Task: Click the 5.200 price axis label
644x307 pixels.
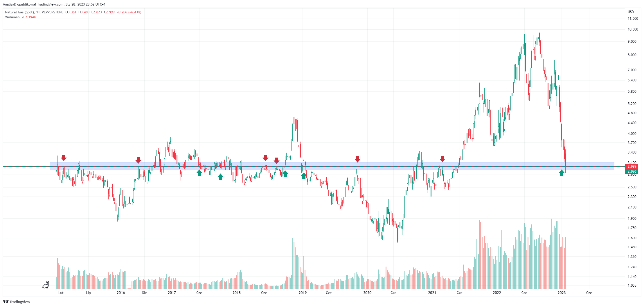Action: click(x=632, y=104)
